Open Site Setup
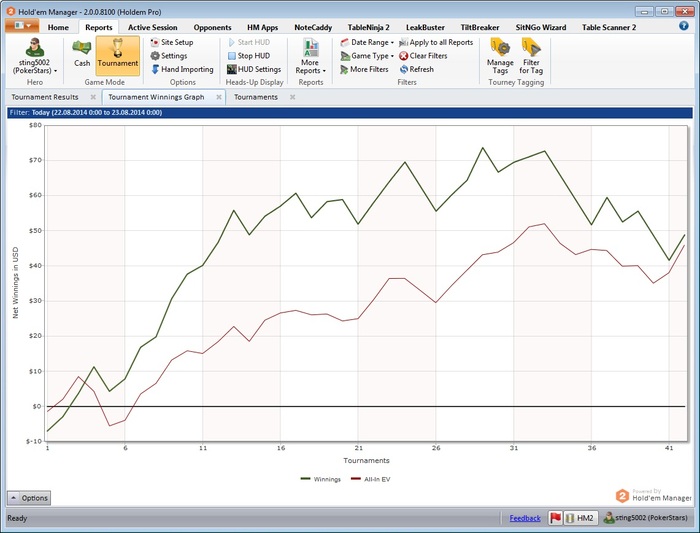This screenshot has height=533, width=700. [172, 42]
